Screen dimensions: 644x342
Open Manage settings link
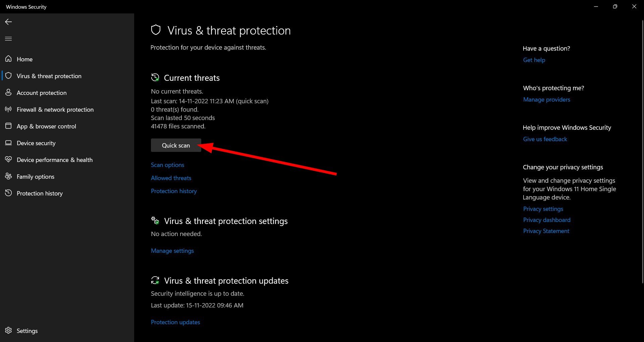coord(172,251)
